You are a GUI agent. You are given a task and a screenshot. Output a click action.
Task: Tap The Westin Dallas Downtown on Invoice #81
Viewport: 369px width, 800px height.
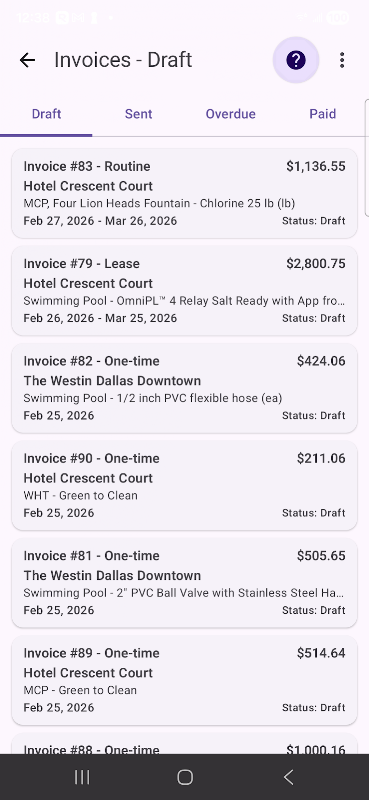tap(112, 576)
